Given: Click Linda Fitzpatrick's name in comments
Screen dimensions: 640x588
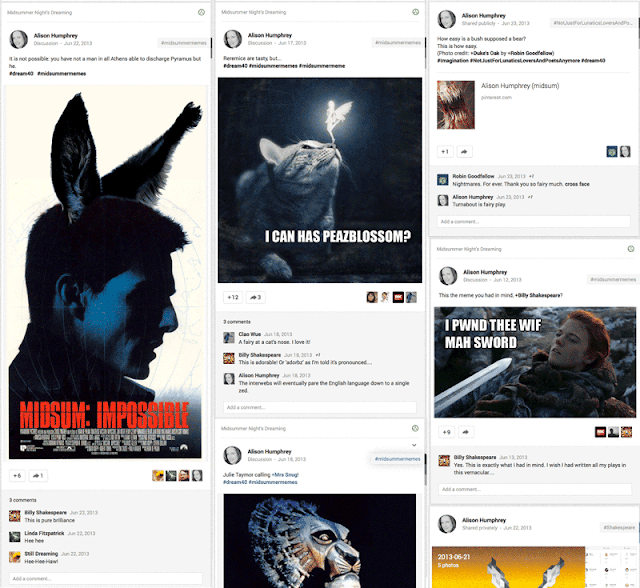Looking at the screenshot, I should click(x=44, y=533).
